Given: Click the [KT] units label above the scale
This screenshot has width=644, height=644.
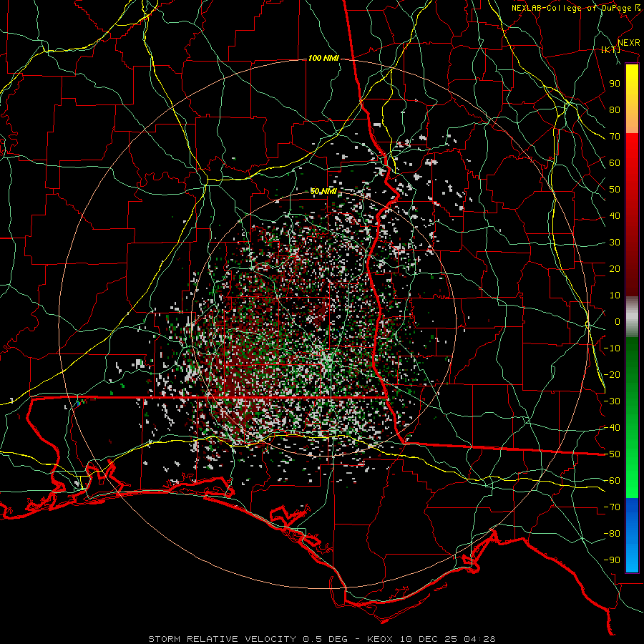Looking at the screenshot, I should (x=611, y=49).
